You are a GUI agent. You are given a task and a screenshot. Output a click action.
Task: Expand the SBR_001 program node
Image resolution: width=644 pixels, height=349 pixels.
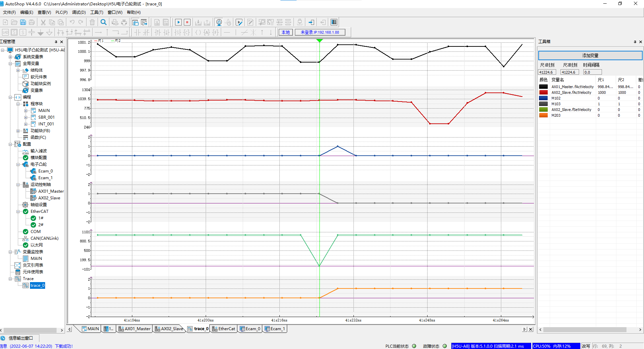(26, 117)
